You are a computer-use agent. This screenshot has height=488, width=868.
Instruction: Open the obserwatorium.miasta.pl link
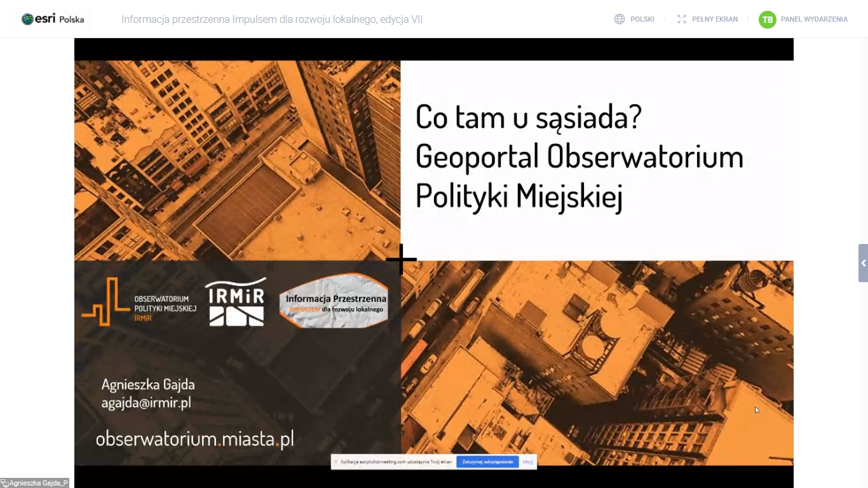click(194, 438)
